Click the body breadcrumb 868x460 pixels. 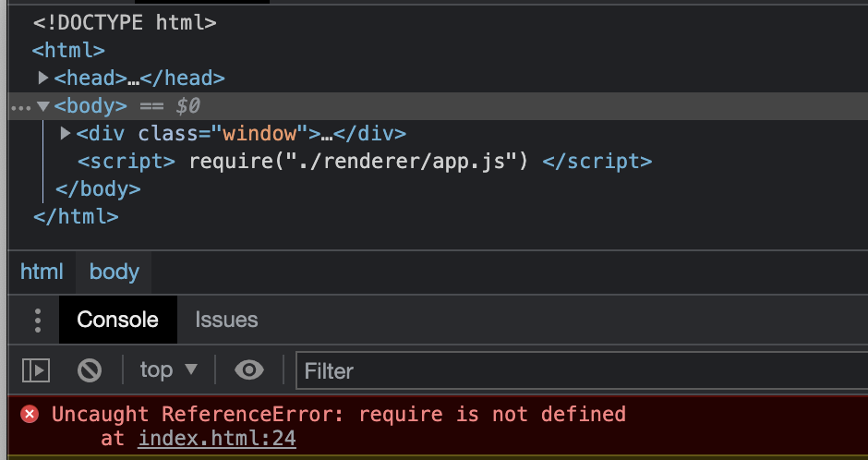tap(114, 272)
